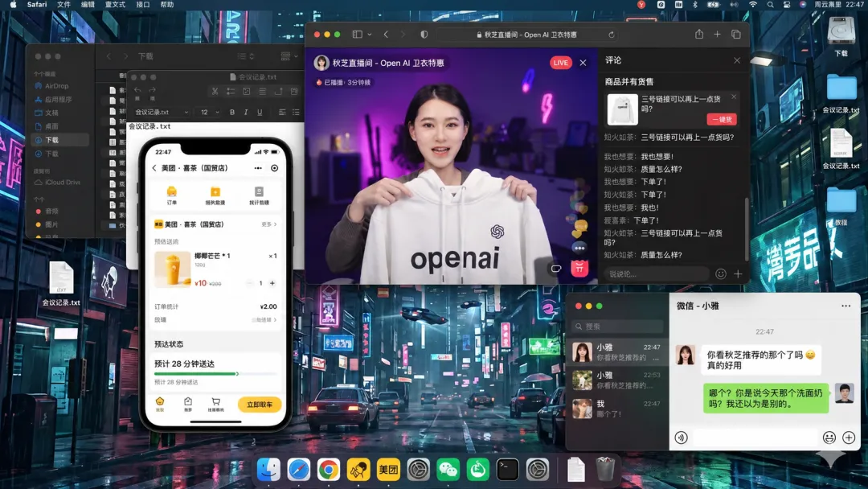Open 订单 shortcut in phone app

(172, 195)
